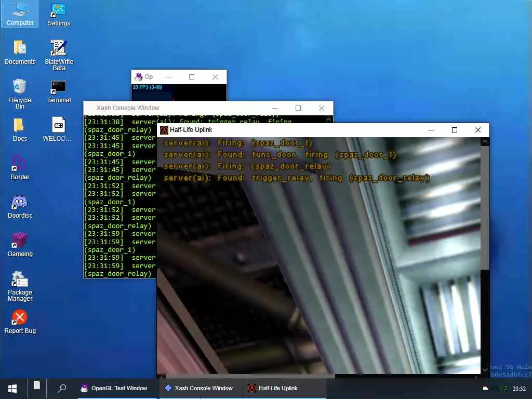This screenshot has width=532, height=399.
Task: Close the OpenGL test window
Action: 215,77
